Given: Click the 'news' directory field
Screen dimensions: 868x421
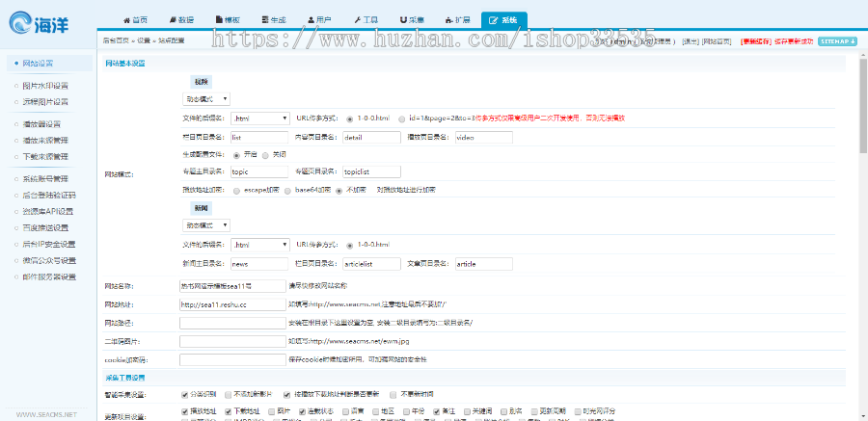Looking at the screenshot, I should click(x=259, y=264).
